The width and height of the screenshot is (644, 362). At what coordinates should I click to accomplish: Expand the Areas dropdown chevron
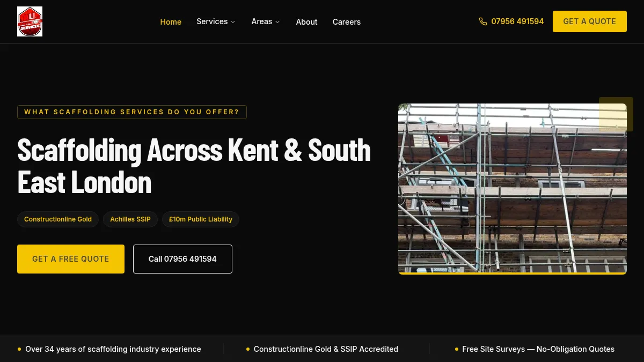tap(277, 22)
